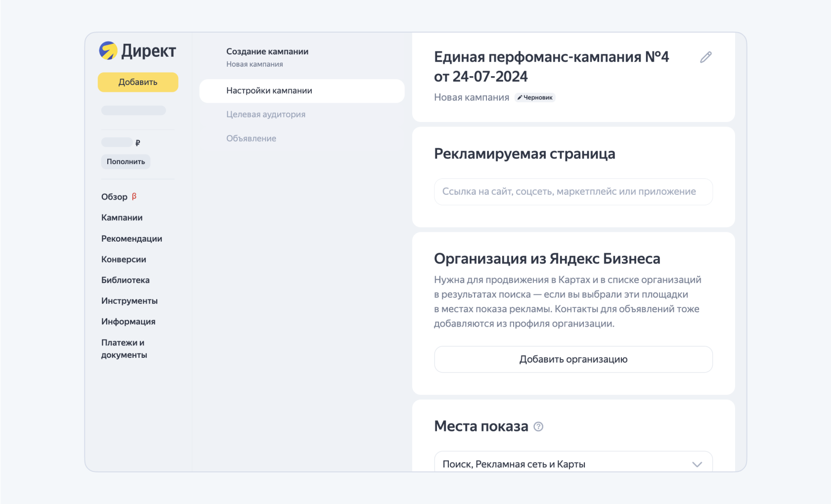Focus the advertised page link input field
This screenshot has height=504, width=831.
pos(573,192)
